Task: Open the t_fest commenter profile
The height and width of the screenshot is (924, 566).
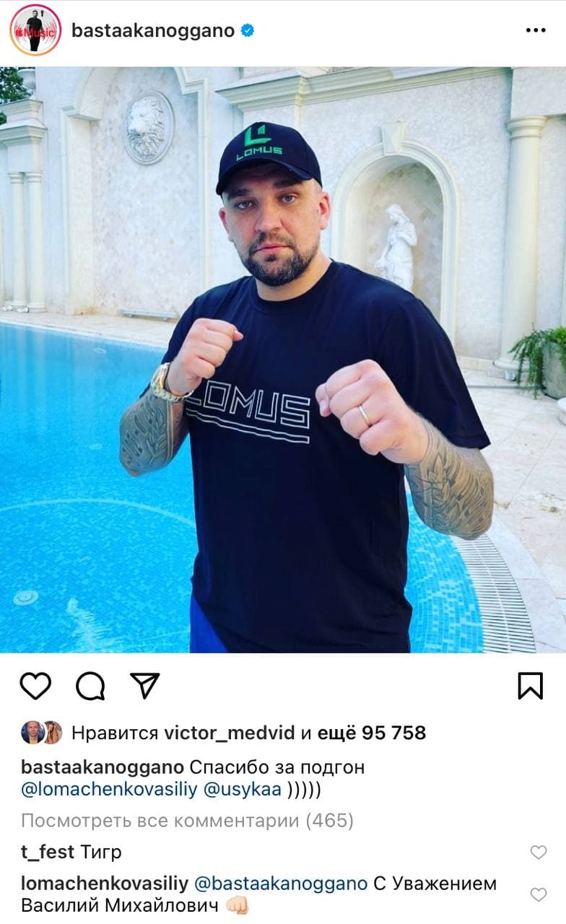Action: pyautogui.click(x=48, y=853)
